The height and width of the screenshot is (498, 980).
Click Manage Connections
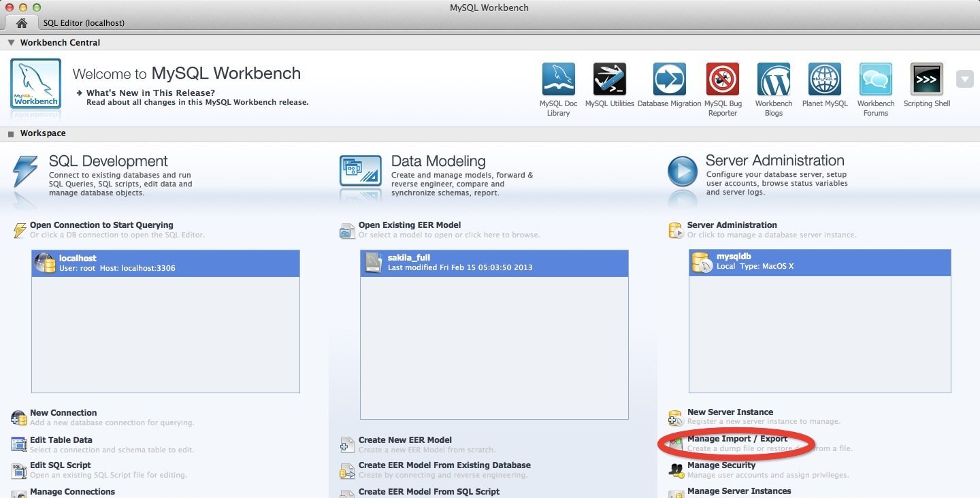[73, 492]
